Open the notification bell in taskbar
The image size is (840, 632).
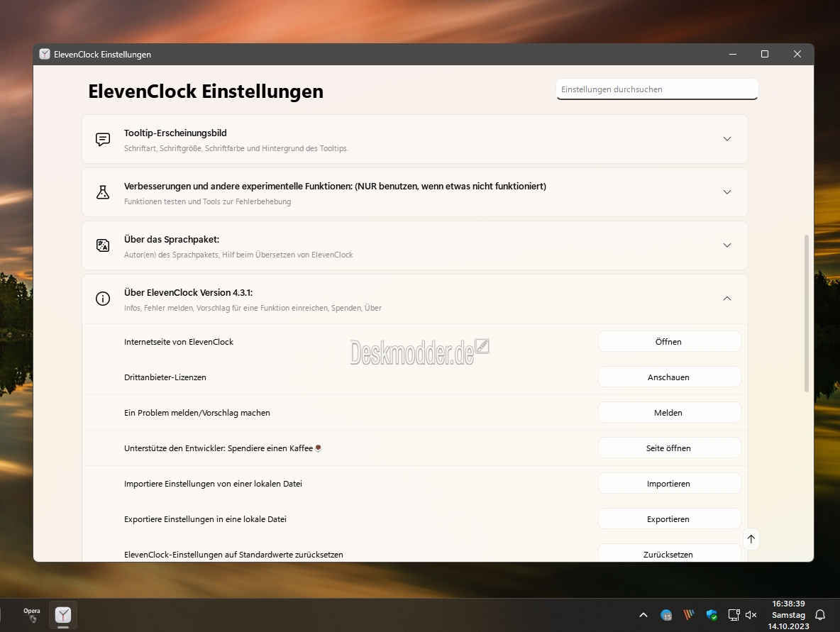pyautogui.click(x=819, y=615)
